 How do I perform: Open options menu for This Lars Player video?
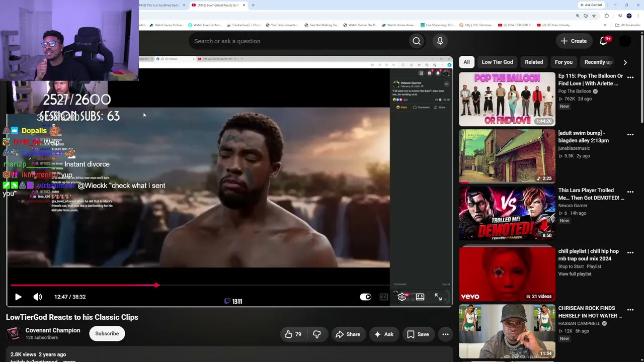(x=630, y=192)
